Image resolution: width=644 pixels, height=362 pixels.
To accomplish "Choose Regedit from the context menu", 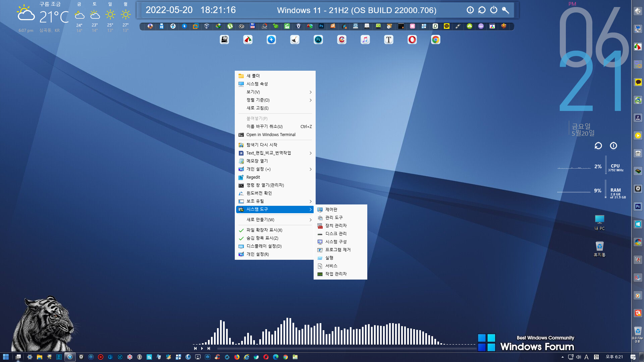I will (x=275, y=177).
